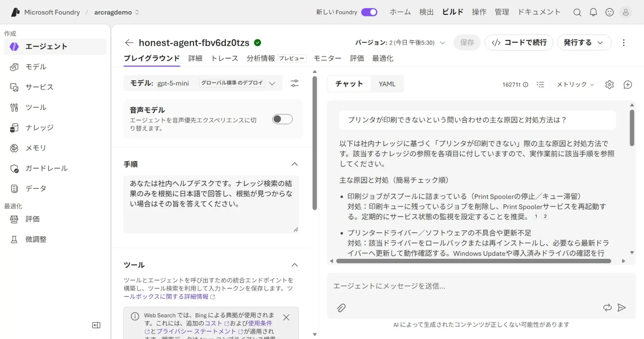Switch to the チャット tab

tap(349, 84)
